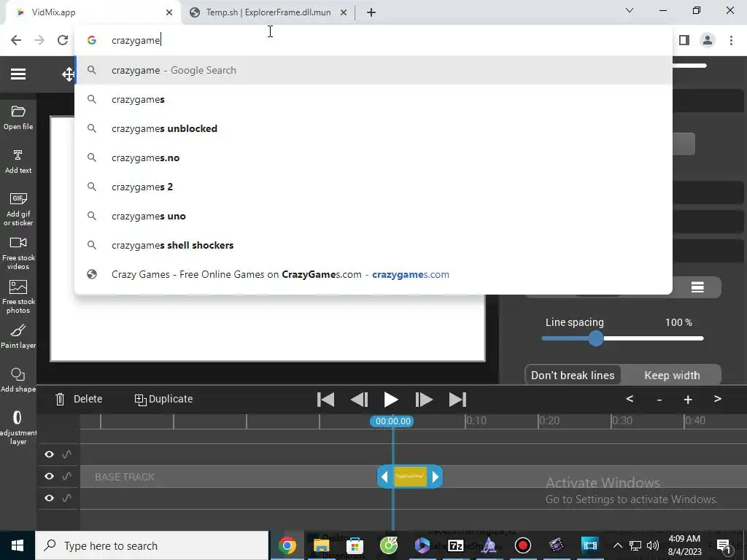Viewport: 747px width, 560px height.
Task: Open Chrome's three-dot menu
Action: click(x=731, y=40)
